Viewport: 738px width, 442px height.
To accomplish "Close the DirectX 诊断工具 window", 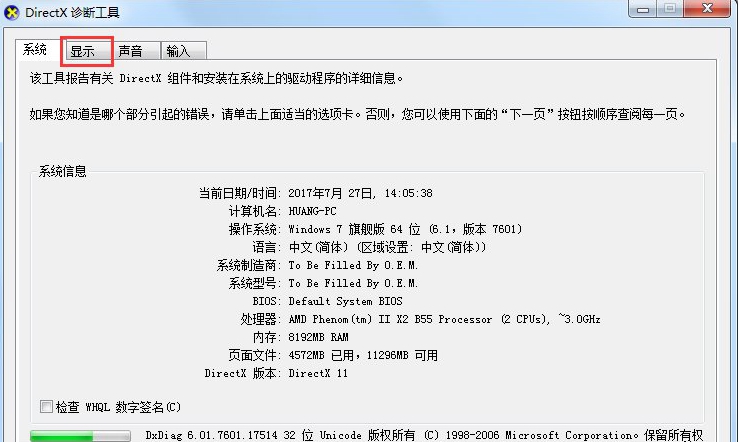I will (706, 8).
